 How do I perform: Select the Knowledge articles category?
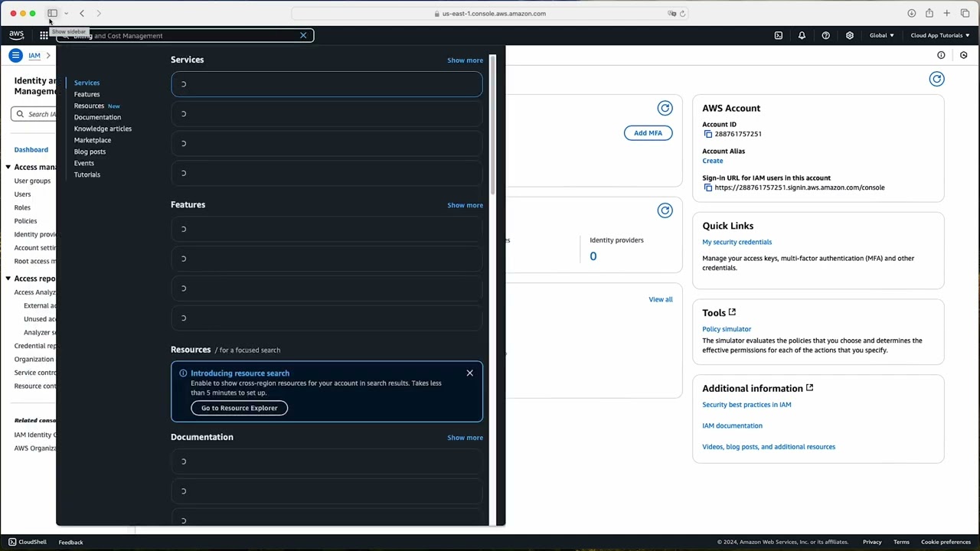[x=103, y=129]
